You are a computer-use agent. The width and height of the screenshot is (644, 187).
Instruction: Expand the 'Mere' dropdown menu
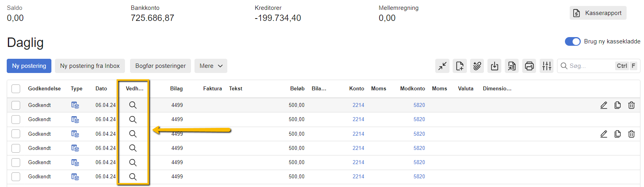click(211, 66)
